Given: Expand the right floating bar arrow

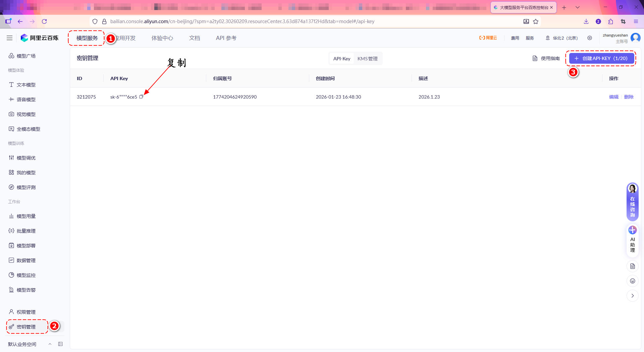Looking at the screenshot, I should [x=633, y=296].
